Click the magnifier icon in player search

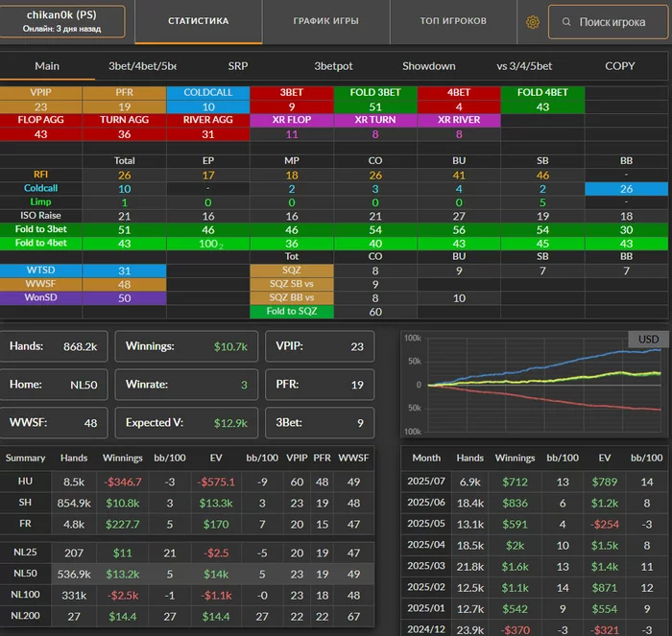[566, 22]
